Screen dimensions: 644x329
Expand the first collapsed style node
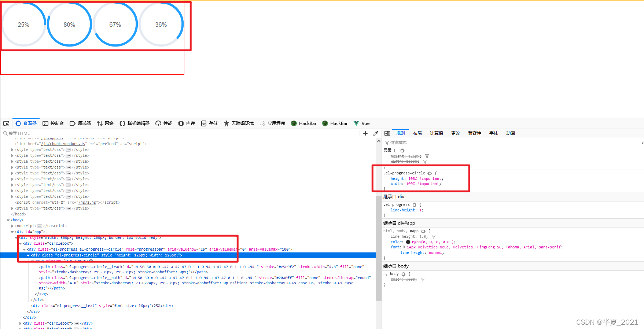click(12, 150)
